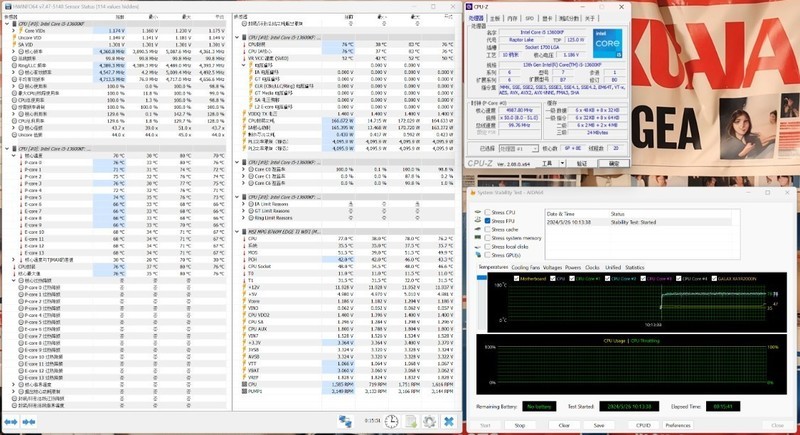Click the settings gear icon in HWiNFO toolbar

429,421
